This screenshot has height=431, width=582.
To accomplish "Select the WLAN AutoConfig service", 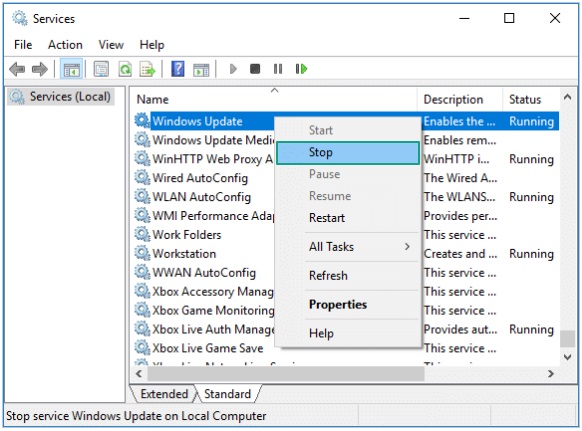I will [202, 197].
